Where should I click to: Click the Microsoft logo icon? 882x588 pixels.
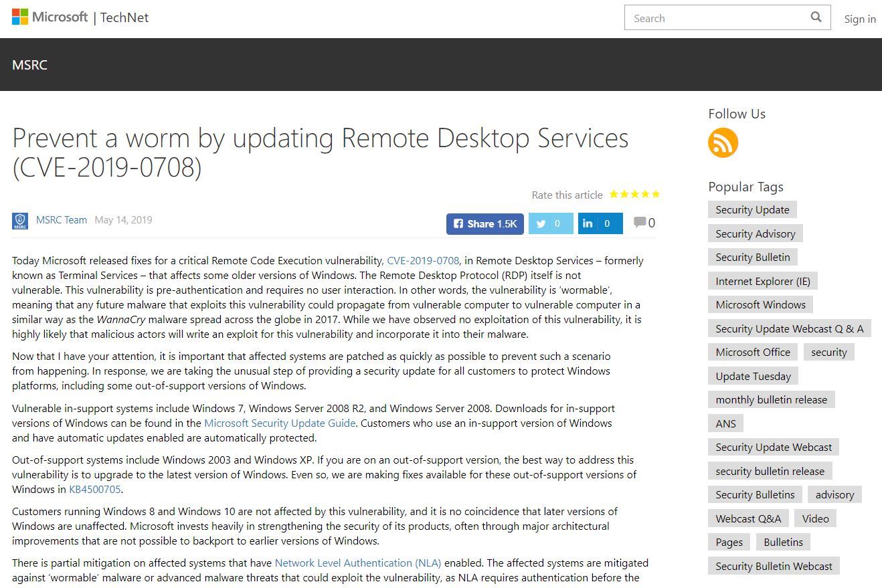20,17
